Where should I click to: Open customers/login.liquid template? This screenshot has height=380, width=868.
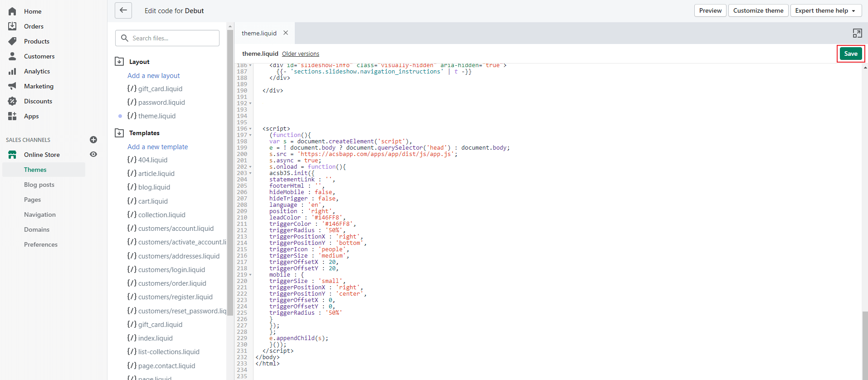(x=166, y=270)
